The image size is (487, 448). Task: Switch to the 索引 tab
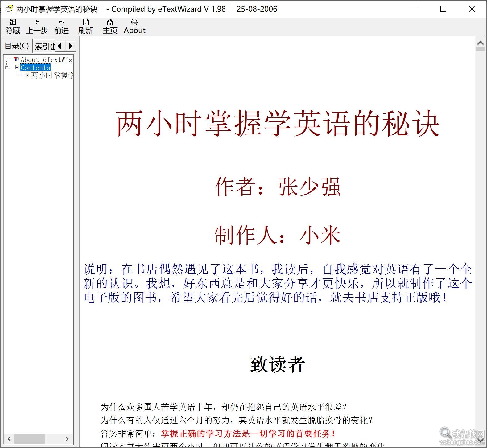point(44,46)
